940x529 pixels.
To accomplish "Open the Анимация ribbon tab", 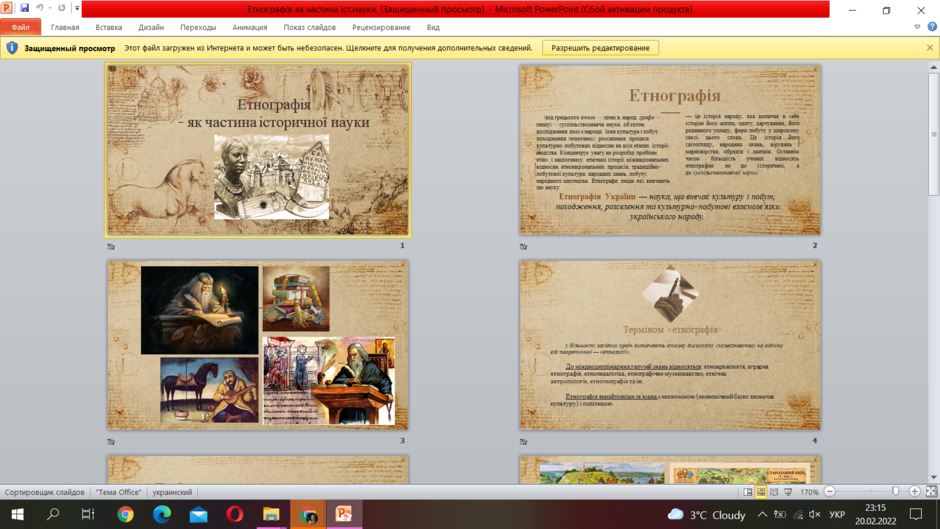I will (249, 27).
